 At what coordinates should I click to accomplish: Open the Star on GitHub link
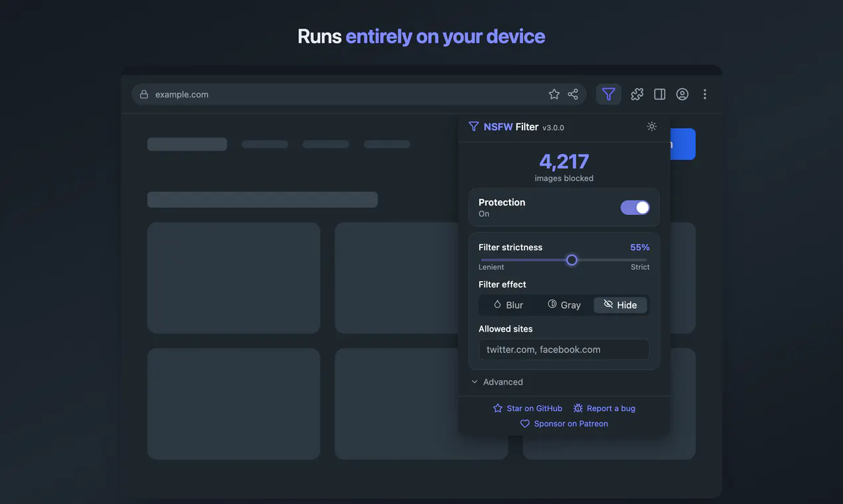528,409
